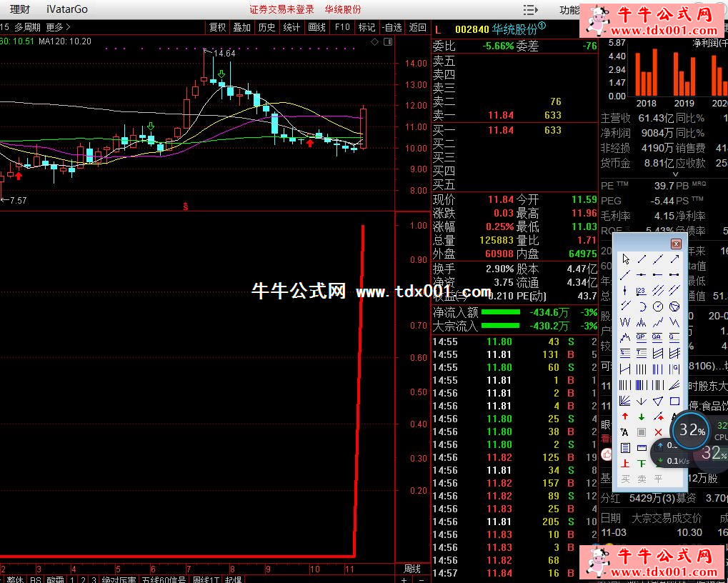The height and width of the screenshot is (583, 728).
Task: Click the 买一 quote row label
Action: (444, 130)
